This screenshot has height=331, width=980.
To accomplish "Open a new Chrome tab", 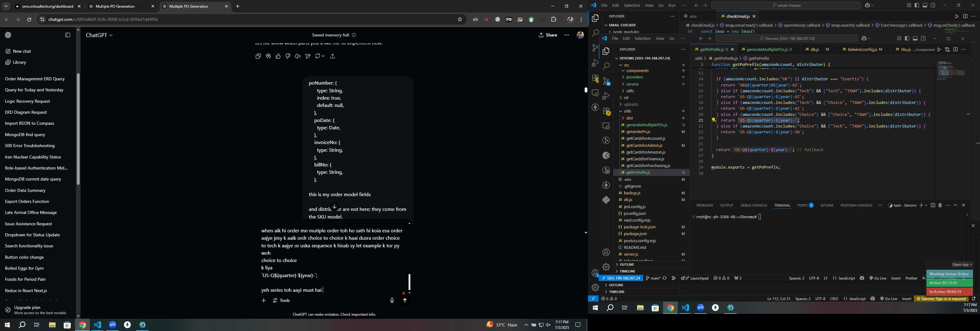I will (238, 6).
